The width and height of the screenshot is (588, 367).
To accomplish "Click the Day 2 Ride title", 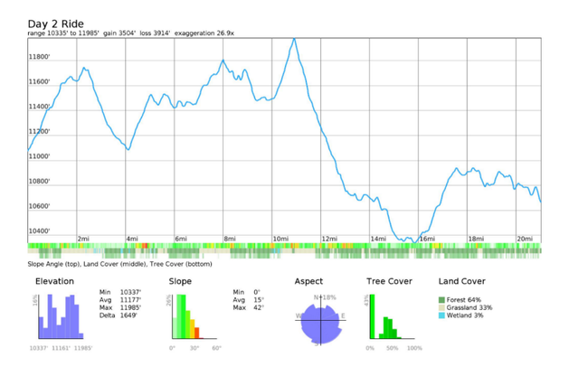I will tap(57, 23).
